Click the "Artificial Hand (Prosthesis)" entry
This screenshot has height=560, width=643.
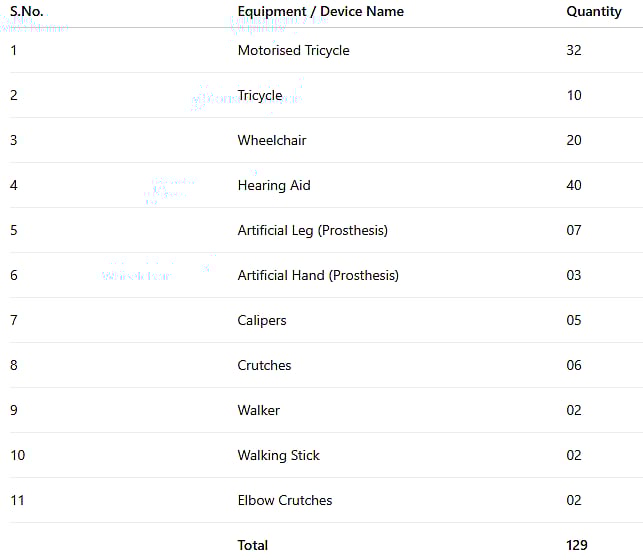pos(317,275)
